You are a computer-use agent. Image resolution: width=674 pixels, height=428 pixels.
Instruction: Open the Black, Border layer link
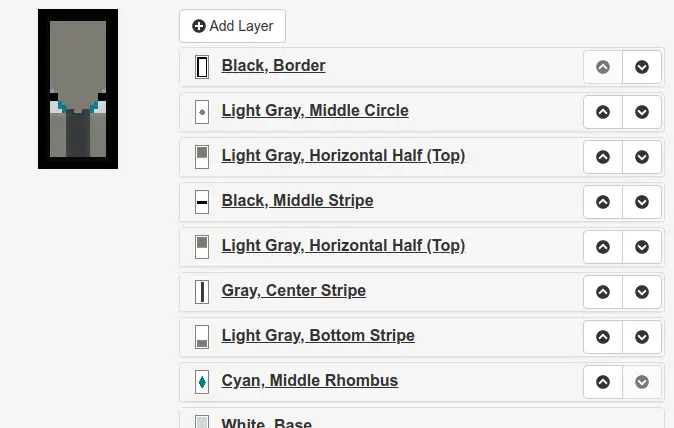pyautogui.click(x=273, y=66)
